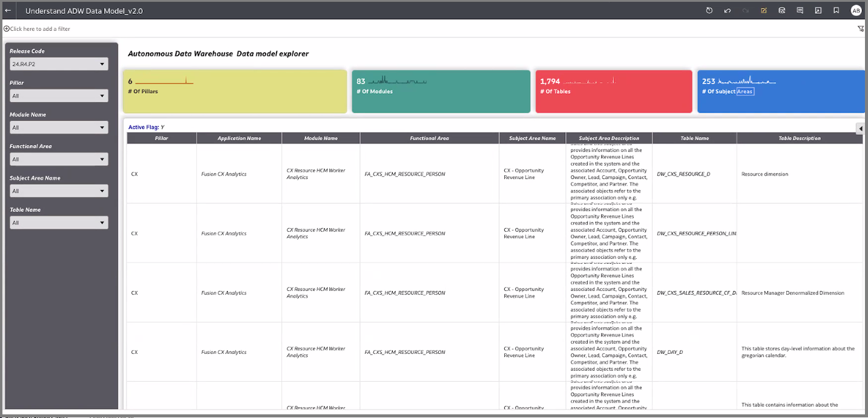Click the 253 subject areas count value
The height and width of the screenshot is (418, 868).
[x=709, y=81]
